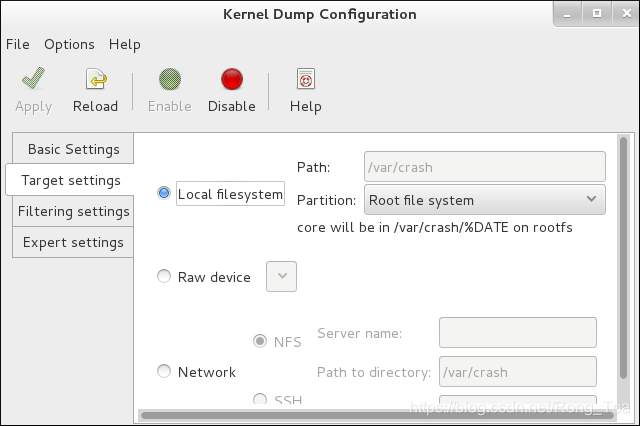
Task: Open the Help menu in the menu bar
Action: (x=124, y=44)
